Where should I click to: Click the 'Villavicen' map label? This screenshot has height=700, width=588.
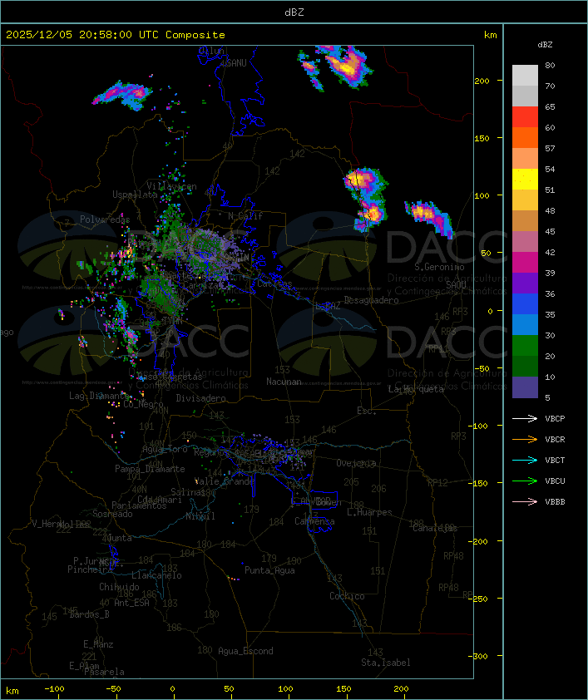(171, 186)
